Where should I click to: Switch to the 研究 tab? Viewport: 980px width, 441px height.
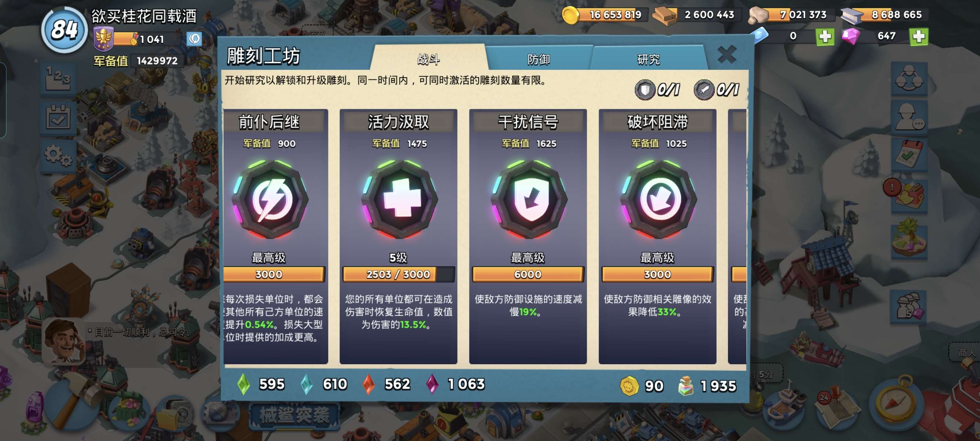point(648,59)
